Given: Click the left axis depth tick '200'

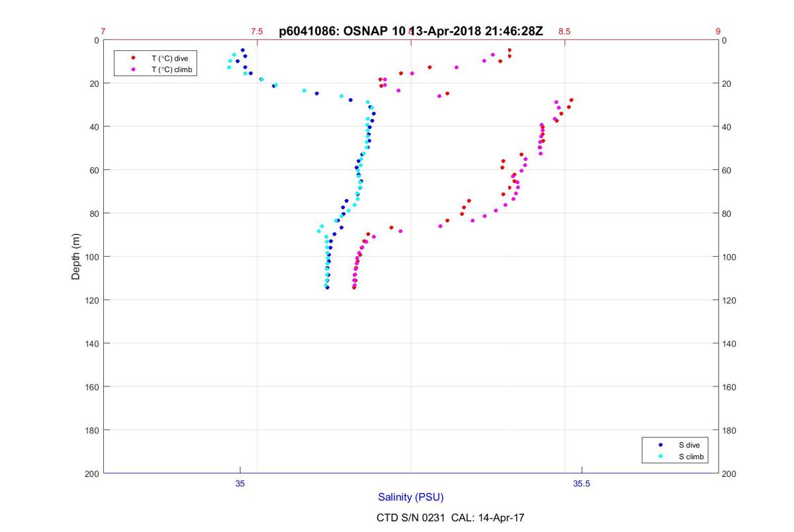Looking at the screenshot, I should pyautogui.click(x=92, y=474).
